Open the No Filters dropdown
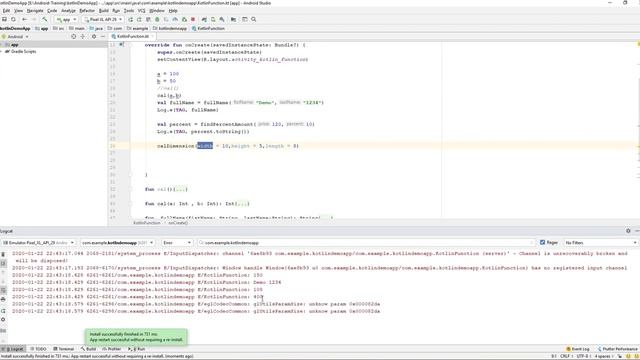 tap(600, 242)
